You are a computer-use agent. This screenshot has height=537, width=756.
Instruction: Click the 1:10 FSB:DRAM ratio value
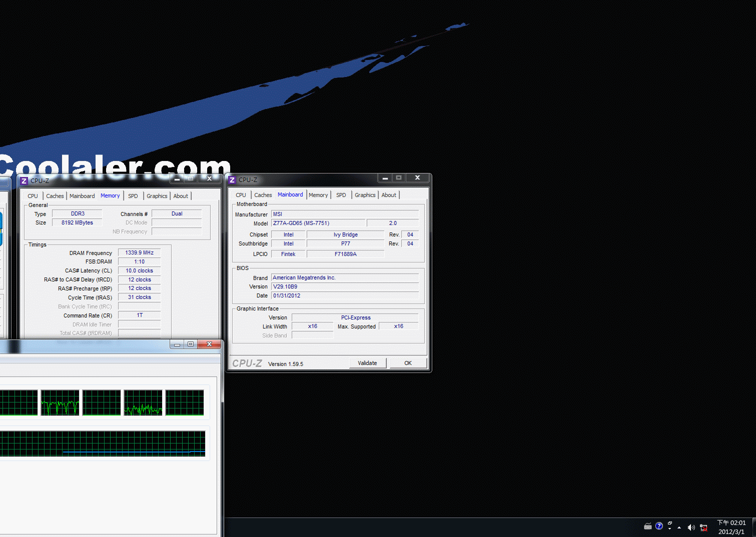pyautogui.click(x=139, y=261)
